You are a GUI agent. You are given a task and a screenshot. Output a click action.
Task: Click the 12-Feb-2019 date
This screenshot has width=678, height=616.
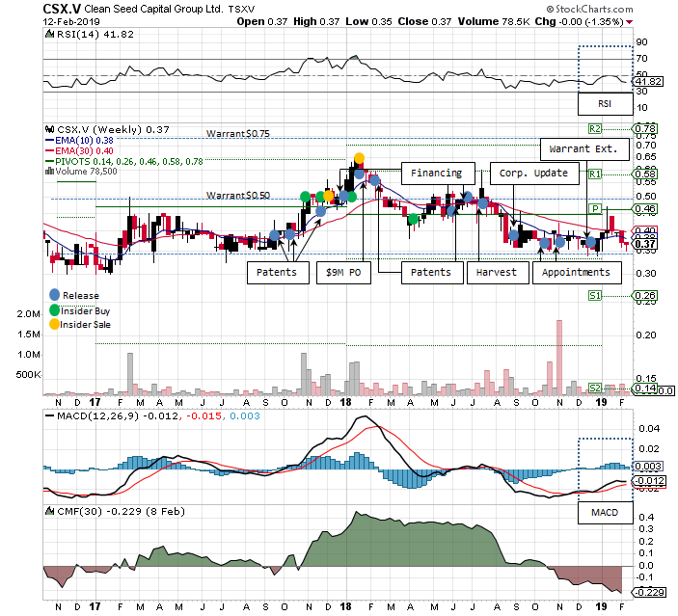(x=71, y=21)
